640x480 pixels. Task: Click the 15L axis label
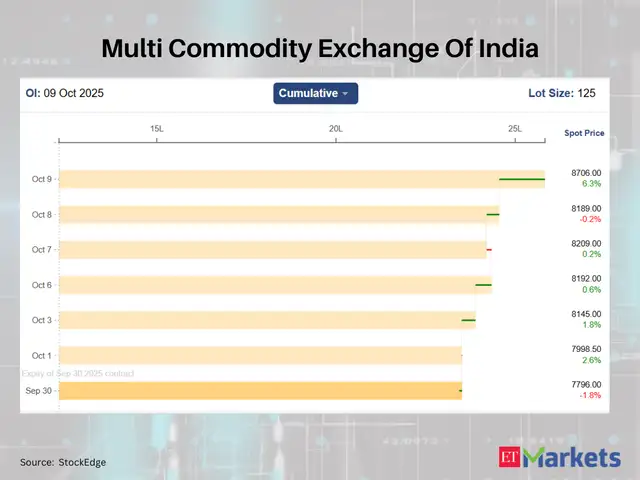(x=157, y=129)
